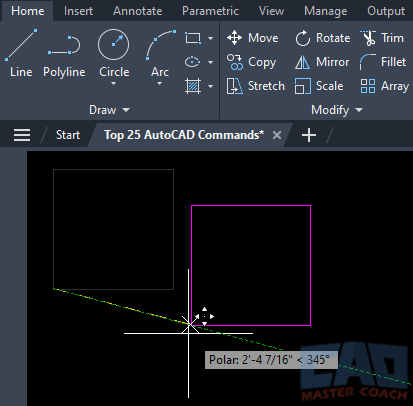Add a new drawing tab
The width and height of the screenshot is (413, 406).
tap(309, 135)
